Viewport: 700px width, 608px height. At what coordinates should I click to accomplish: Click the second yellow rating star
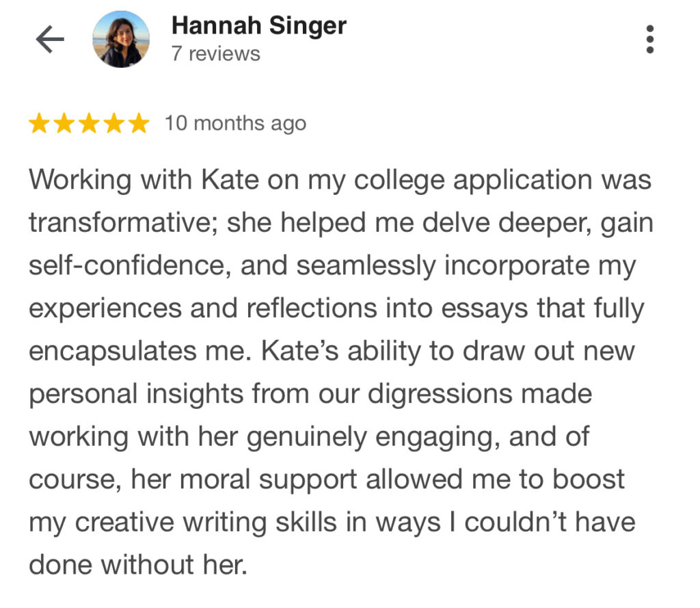pos(64,123)
